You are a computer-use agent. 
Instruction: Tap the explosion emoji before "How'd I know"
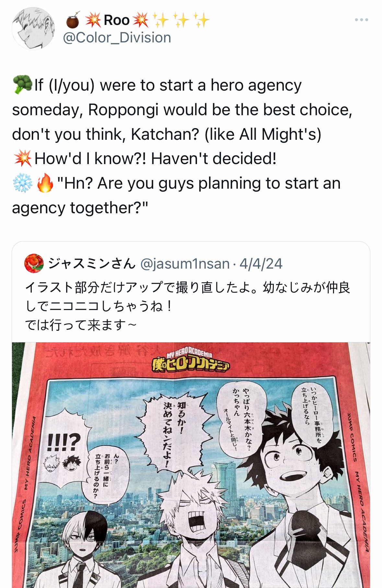(x=23, y=159)
